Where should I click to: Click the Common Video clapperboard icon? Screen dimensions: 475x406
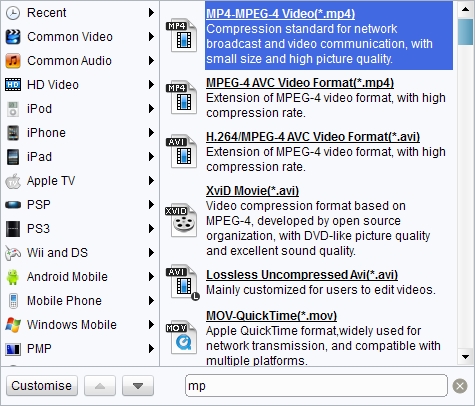[x=13, y=37]
